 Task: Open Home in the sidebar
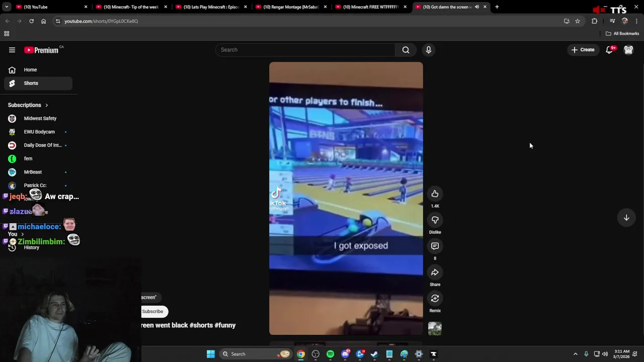click(38, 70)
